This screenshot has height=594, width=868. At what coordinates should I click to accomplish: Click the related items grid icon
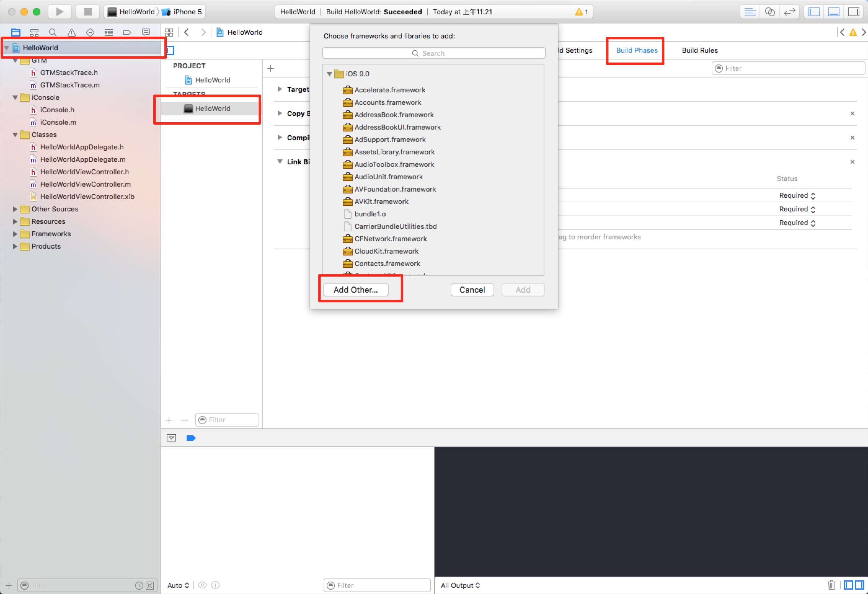click(169, 33)
